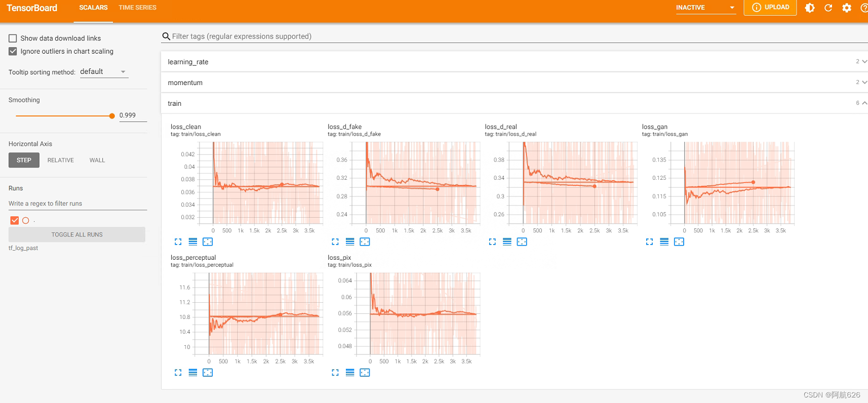Focus the runs regex filter field
This screenshot has height=403, width=868.
tap(77, 204)
